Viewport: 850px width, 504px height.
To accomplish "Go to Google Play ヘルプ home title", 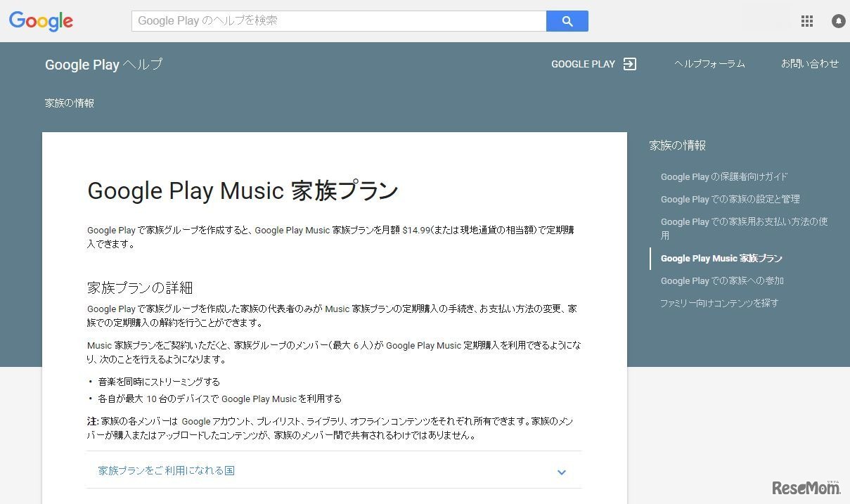I will coord(103,65).
